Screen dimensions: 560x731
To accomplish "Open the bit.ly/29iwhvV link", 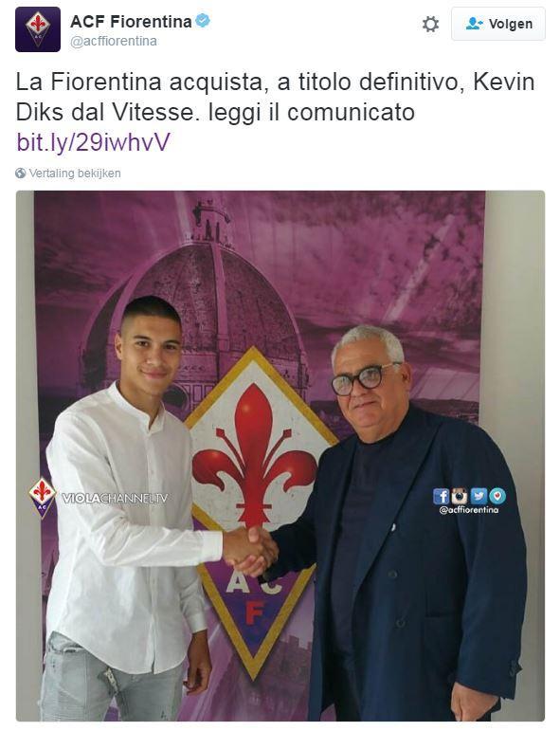I will point(93,142).
